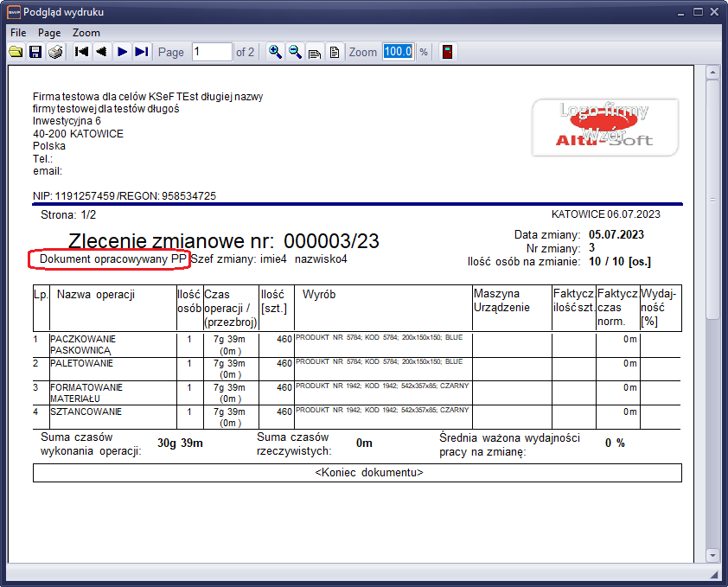
Task: Go to the previous page
Action: pyautogui.click(x=102, y=52)
